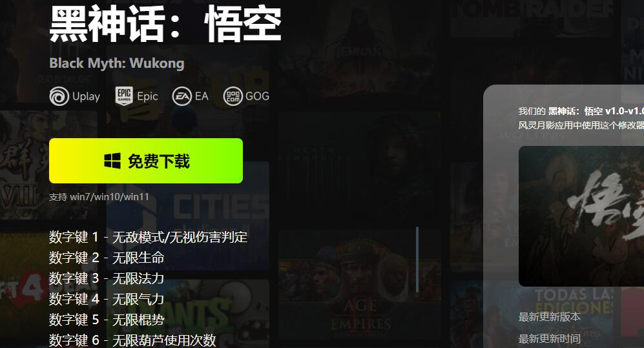Open the 悟空 trainer preview thumbnail
The width and height of the screenshot is (644, 348).
point(581,216)
